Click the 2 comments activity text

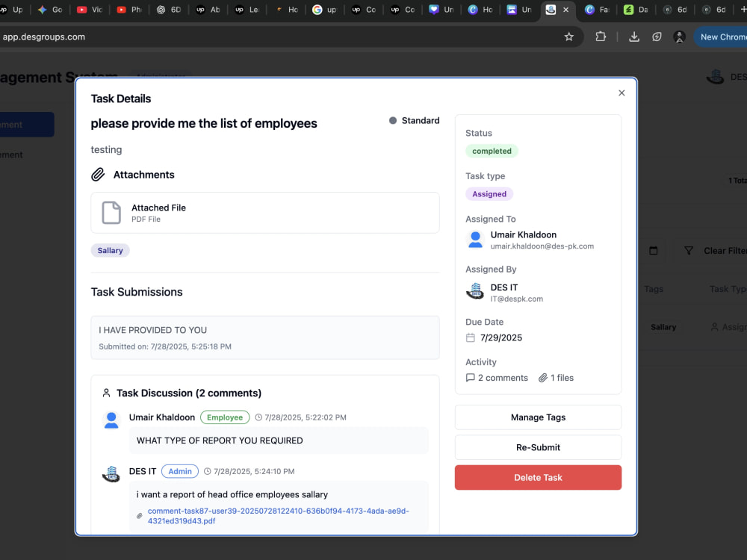point(503,378)
